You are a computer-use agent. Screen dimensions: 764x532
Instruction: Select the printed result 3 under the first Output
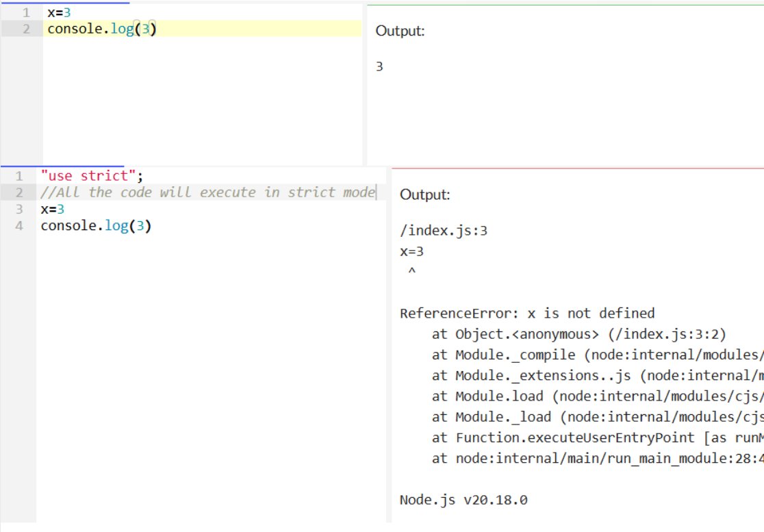click(379, 66)
